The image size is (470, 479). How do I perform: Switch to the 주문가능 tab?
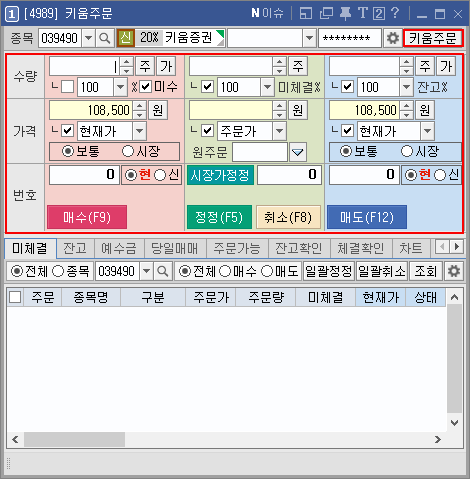pyautogui.click(x=237, y=248)
